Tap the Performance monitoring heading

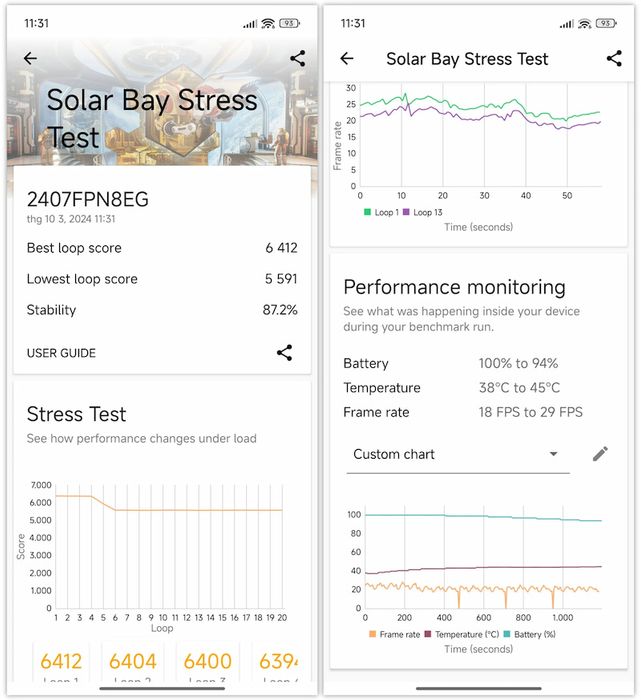tap(454, 287)
